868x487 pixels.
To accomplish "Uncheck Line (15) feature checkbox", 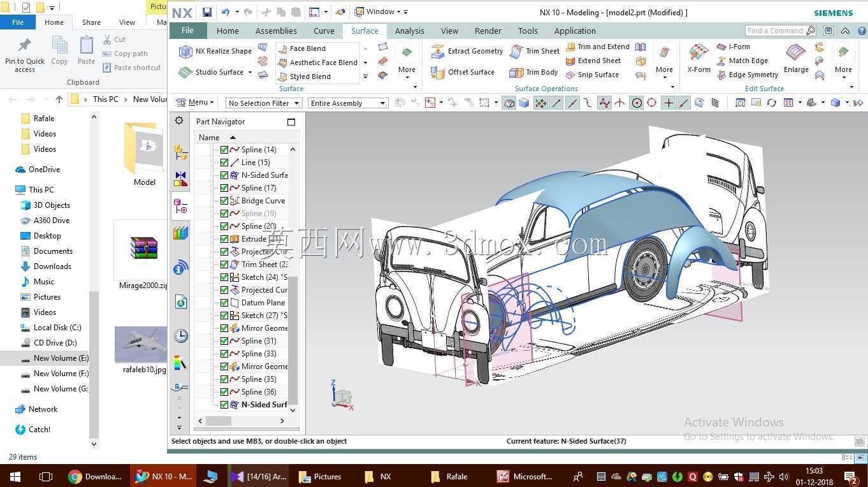I will point(224,163).
